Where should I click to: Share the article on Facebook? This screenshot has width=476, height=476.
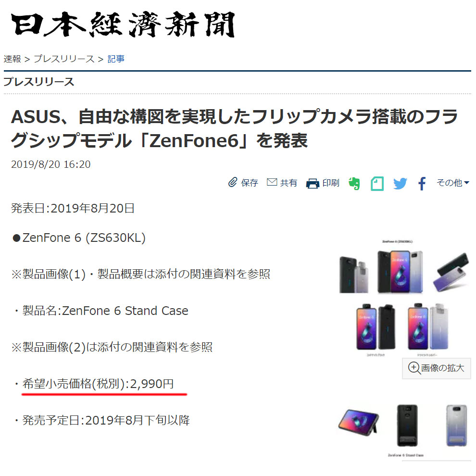pos(422,183)
